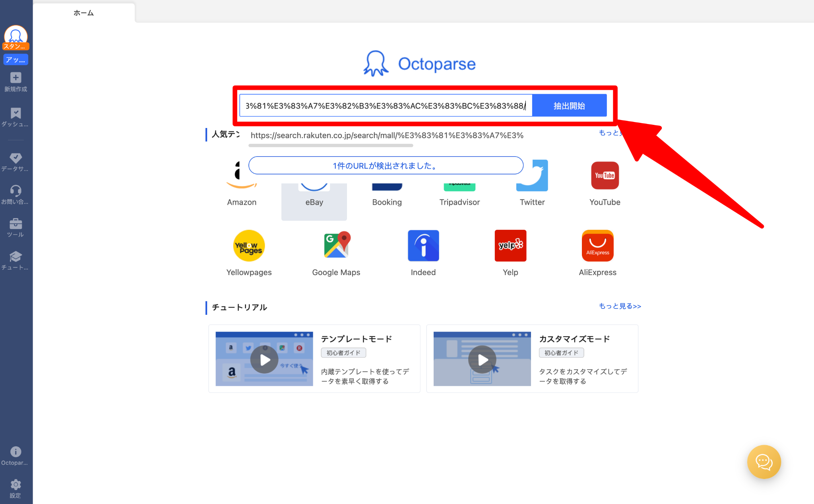Click the horizontal scrollbar under the URL suggestion
814x504 pixels.
click(331, 145)
